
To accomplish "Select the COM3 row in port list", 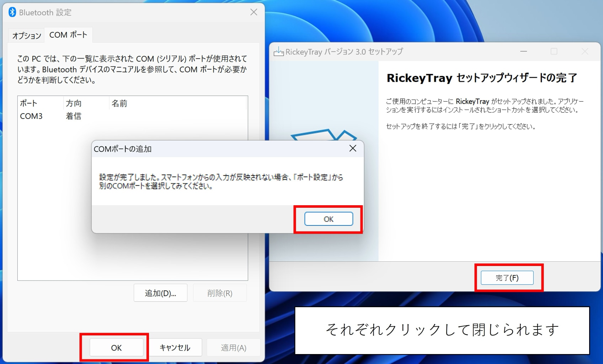I will [x=31, y=116].
